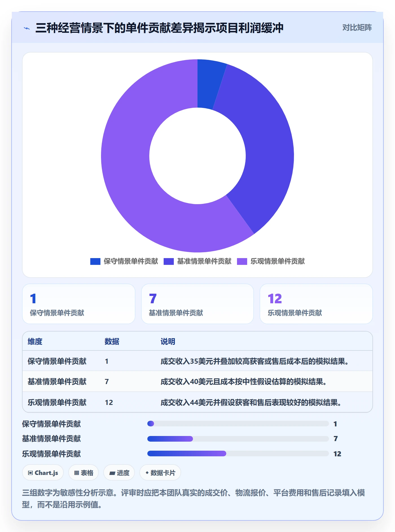Viewport: 395px width, 532px height.
Task: Click the 维度 column header
Action: coord(35,341)
